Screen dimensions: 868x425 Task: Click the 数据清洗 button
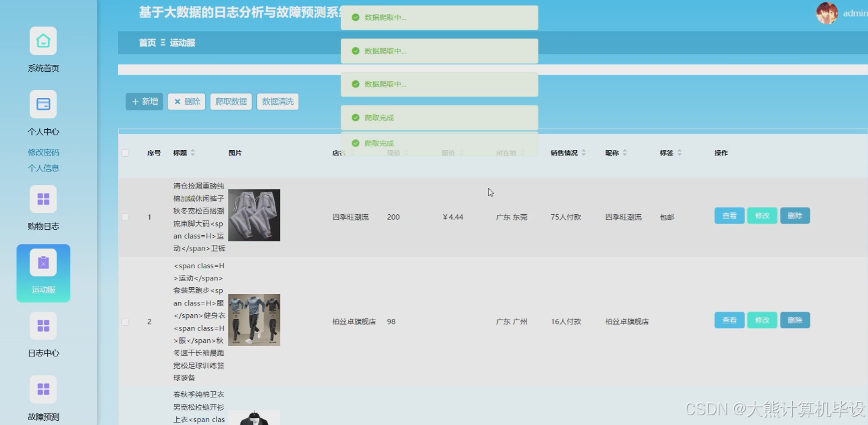point(278,102)
